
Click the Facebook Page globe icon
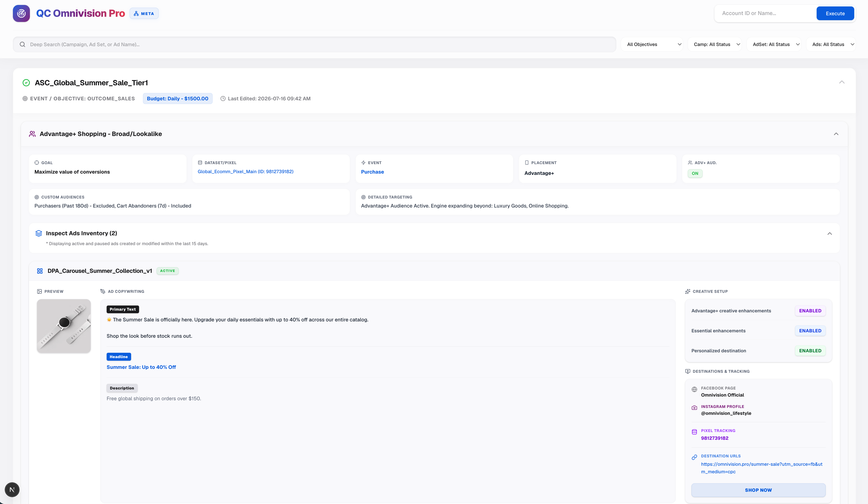coord(694,389)
